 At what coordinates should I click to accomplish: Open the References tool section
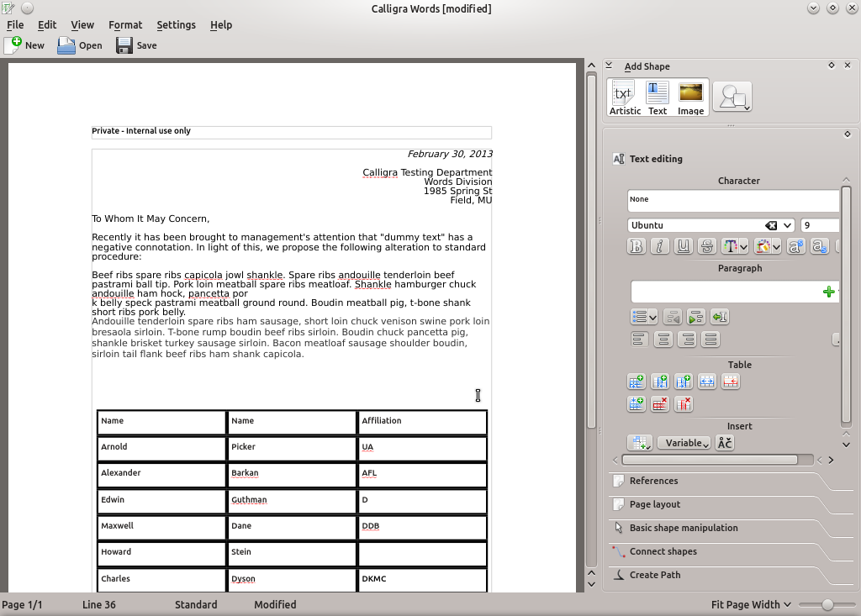(x=653, y=481)
